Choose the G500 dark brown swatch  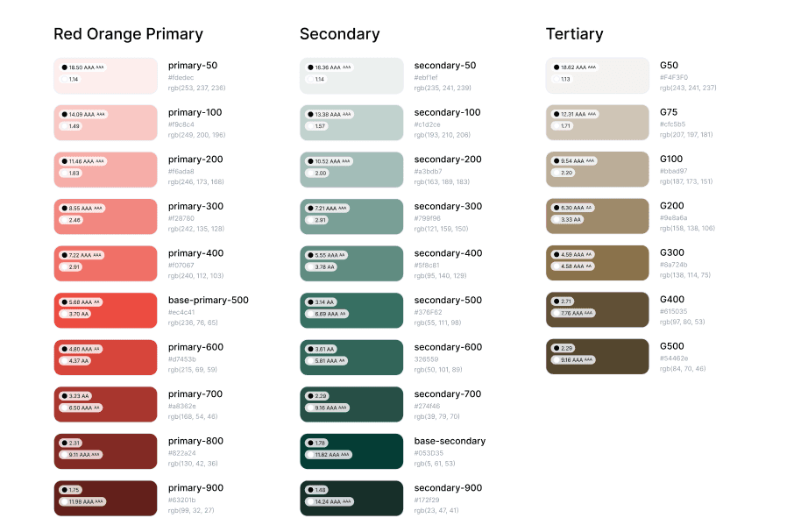coord(598,357)
